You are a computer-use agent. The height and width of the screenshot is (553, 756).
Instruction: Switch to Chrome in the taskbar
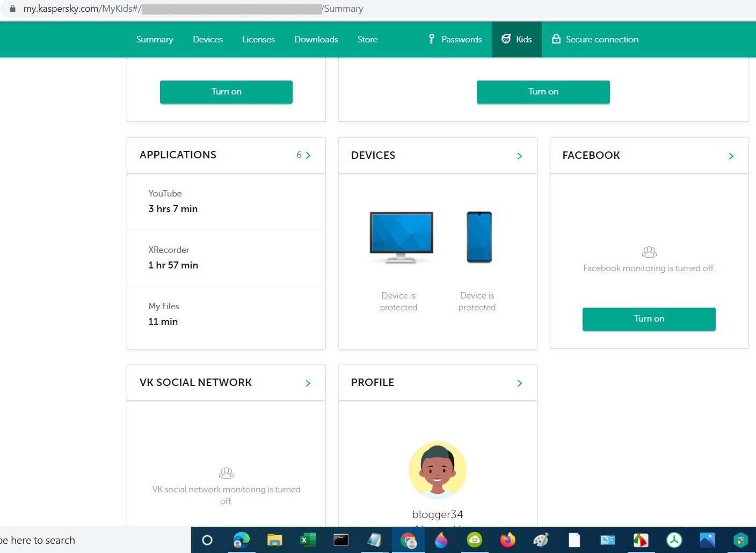(x=409, y=541)
